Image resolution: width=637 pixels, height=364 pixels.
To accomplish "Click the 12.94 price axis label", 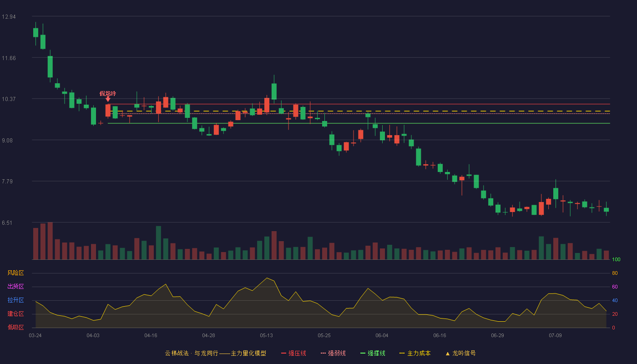I will point(9,17).
